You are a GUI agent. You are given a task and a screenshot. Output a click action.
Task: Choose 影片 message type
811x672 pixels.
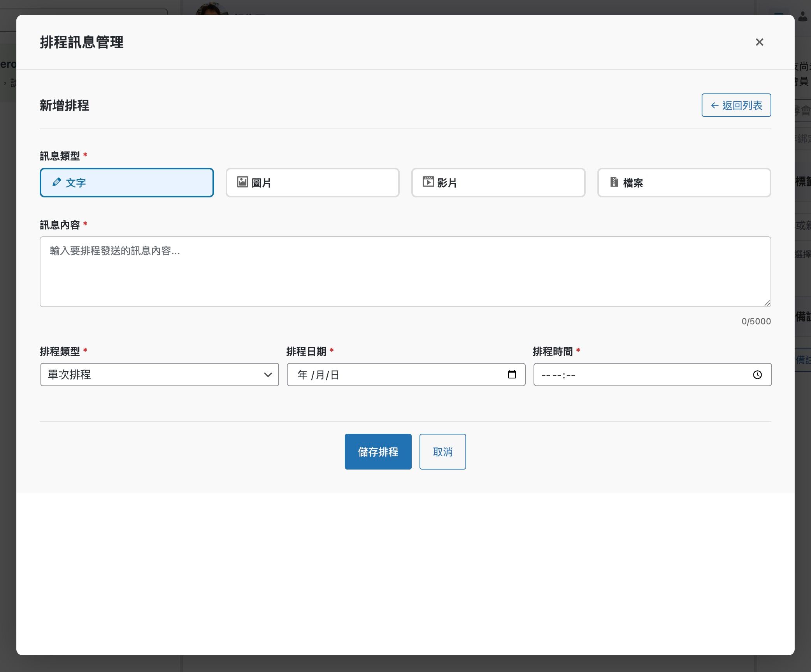click(x=498, y=183)
